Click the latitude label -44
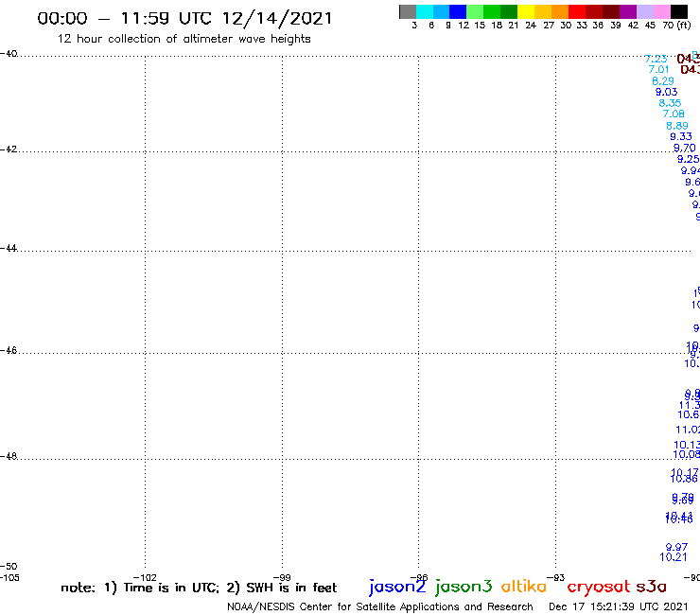 click(9, 248)
